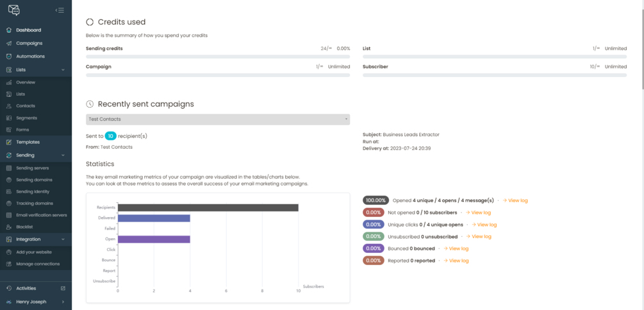Click the Templates pencil icon

[x=9, y=142]
